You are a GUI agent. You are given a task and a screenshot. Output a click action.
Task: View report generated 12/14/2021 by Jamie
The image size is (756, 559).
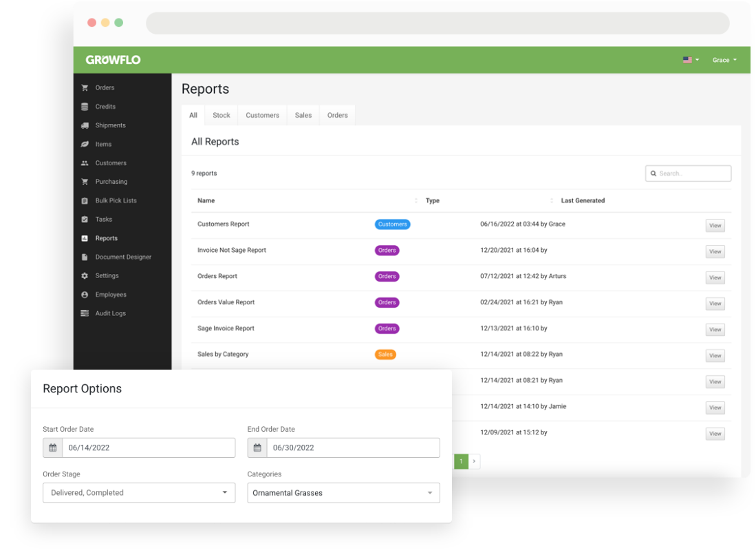tap(715, 408)
